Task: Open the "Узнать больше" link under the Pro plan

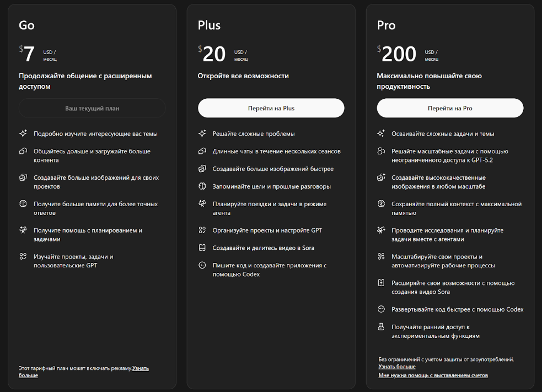Action: (x=397, y=367)
